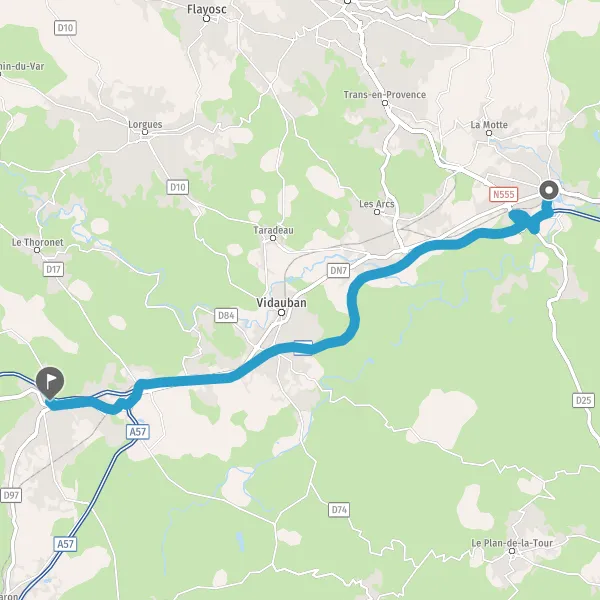Click the flag start marker icon
This screenshot has height=600, width=600.
tap(50, 383)
